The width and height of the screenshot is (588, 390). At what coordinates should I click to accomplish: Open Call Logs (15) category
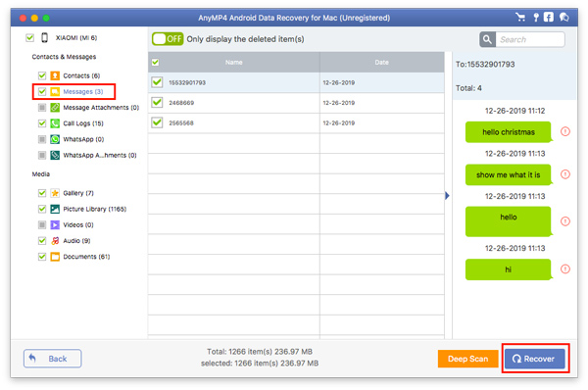pyautogui.click(x=83, y=123)
